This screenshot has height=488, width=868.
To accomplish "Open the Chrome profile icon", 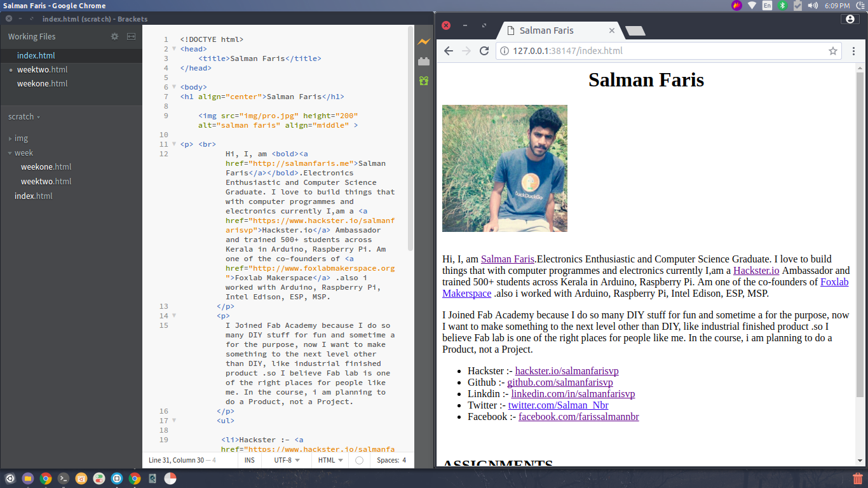I will coord(850,19).
